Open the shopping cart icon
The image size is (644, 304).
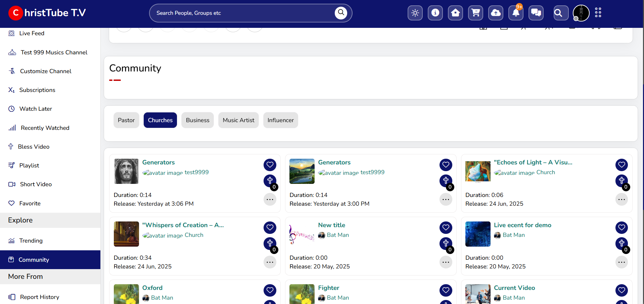pos(475,13)
